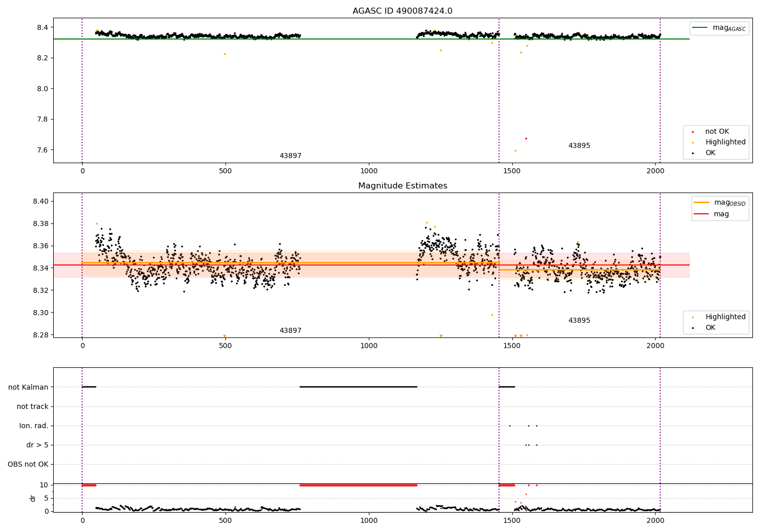Screen dimensions: 760x532
Task: Click the "not Kalman" row label
Action: 28,387
